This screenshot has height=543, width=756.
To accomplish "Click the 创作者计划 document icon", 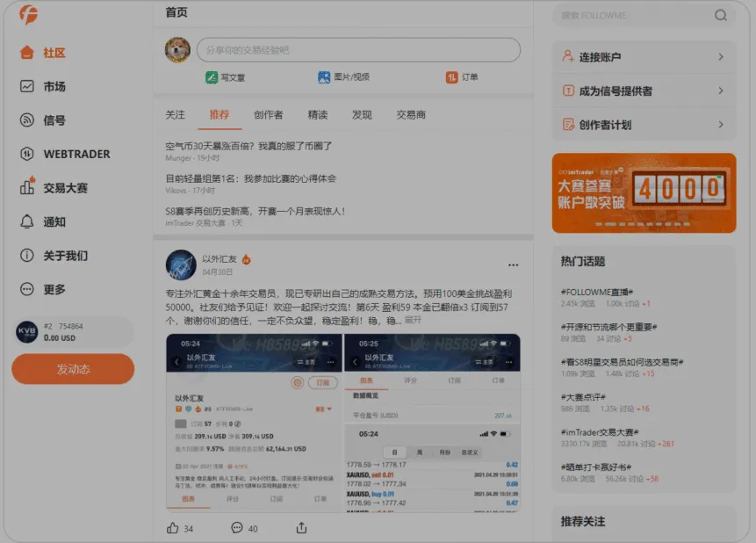I will point(568,125).
